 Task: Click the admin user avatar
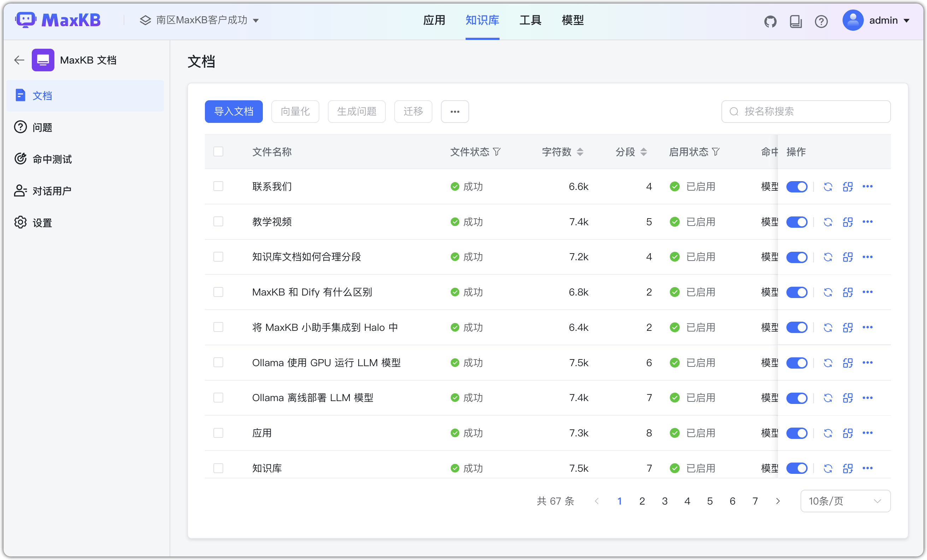pos(853,20)
